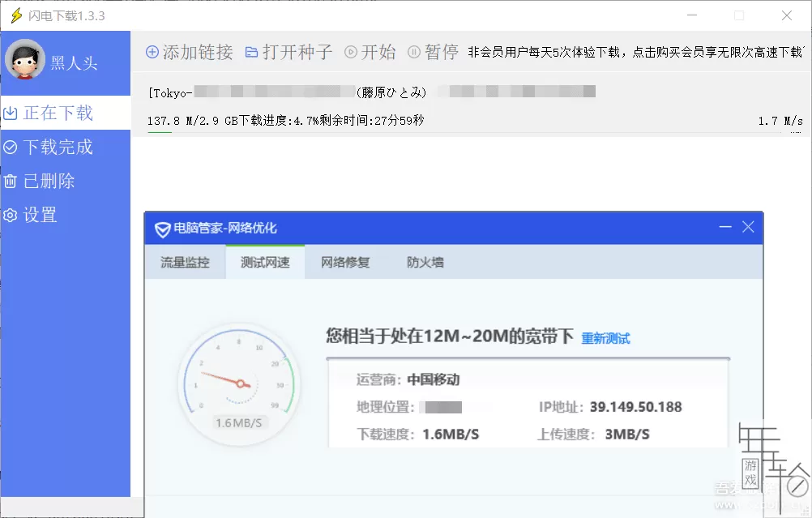Click the downloading tray icon beside 正在下载
This screenshot has height=518, width=812.
click(x=11, y=113)
